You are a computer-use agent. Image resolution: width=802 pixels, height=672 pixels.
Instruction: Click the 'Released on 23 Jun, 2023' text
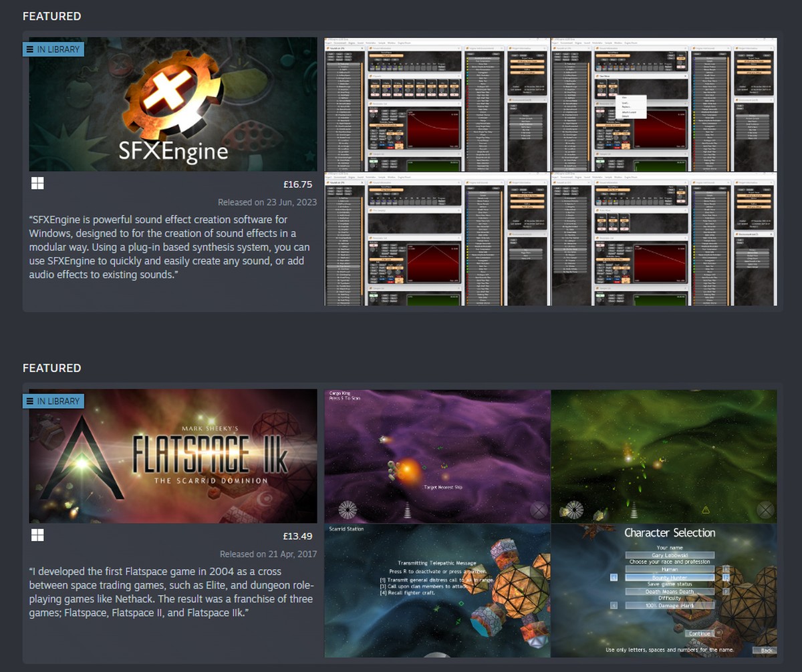click(x=267, y=202)
